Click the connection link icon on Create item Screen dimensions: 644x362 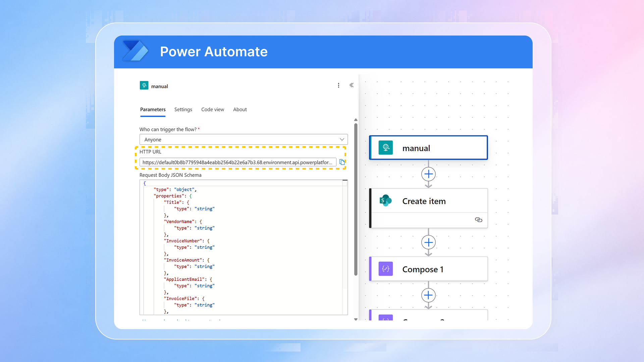[x=478, y=220]
